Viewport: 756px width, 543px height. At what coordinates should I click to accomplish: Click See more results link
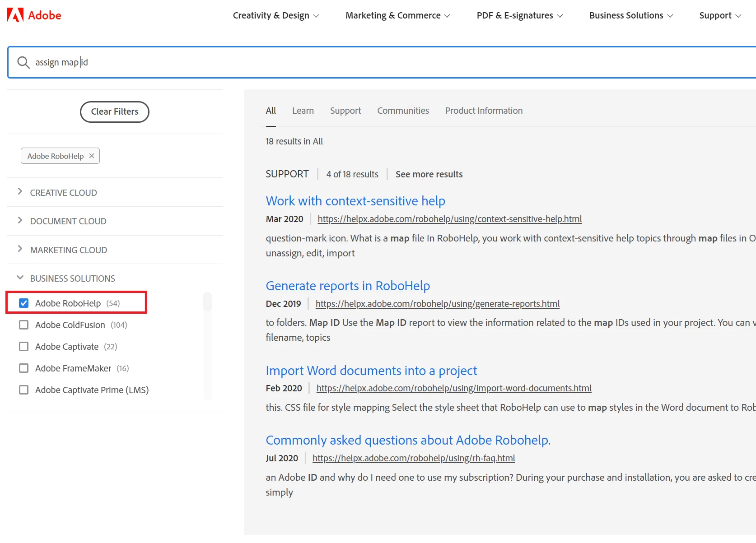point(429,174)
